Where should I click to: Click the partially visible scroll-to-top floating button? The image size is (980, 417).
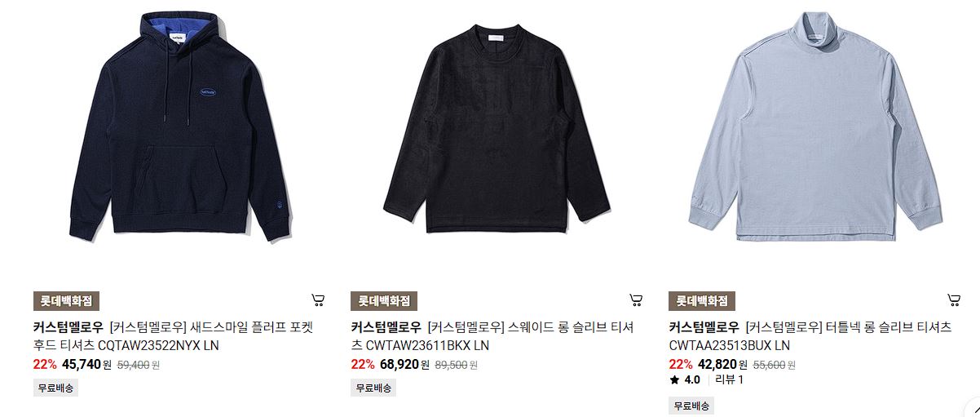[973, 408]
